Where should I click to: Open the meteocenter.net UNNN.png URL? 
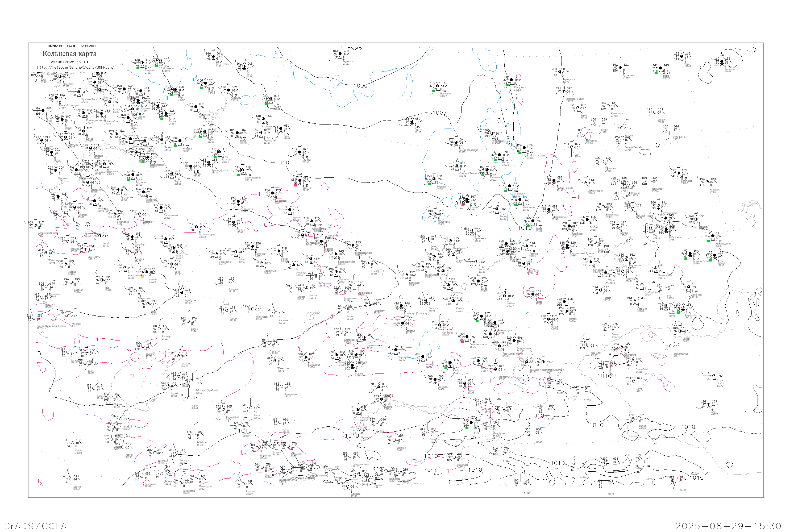pos(75,68)
